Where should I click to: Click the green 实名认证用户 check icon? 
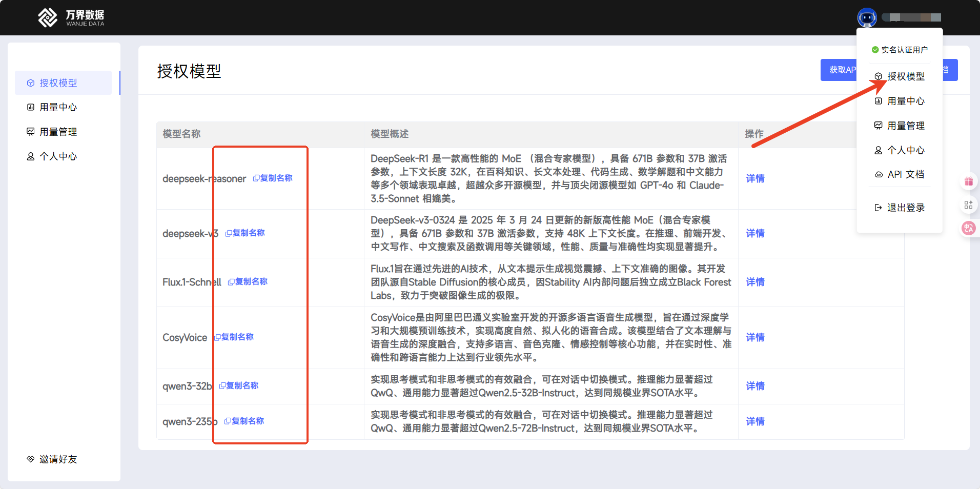(875, 50)
